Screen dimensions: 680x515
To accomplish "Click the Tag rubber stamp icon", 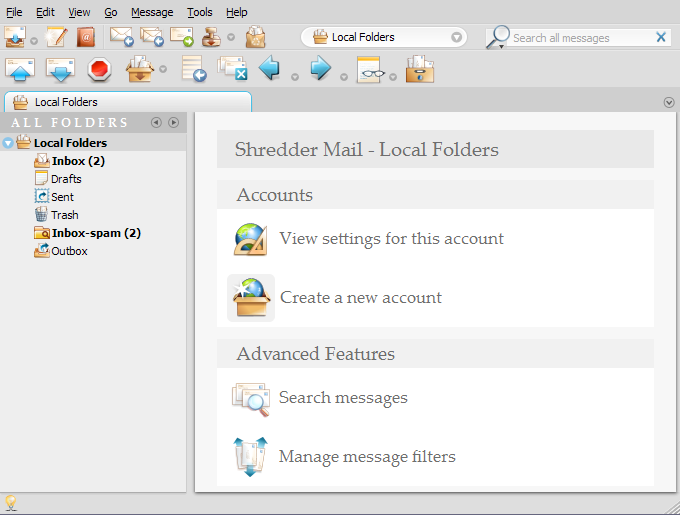I will [211, 37].
